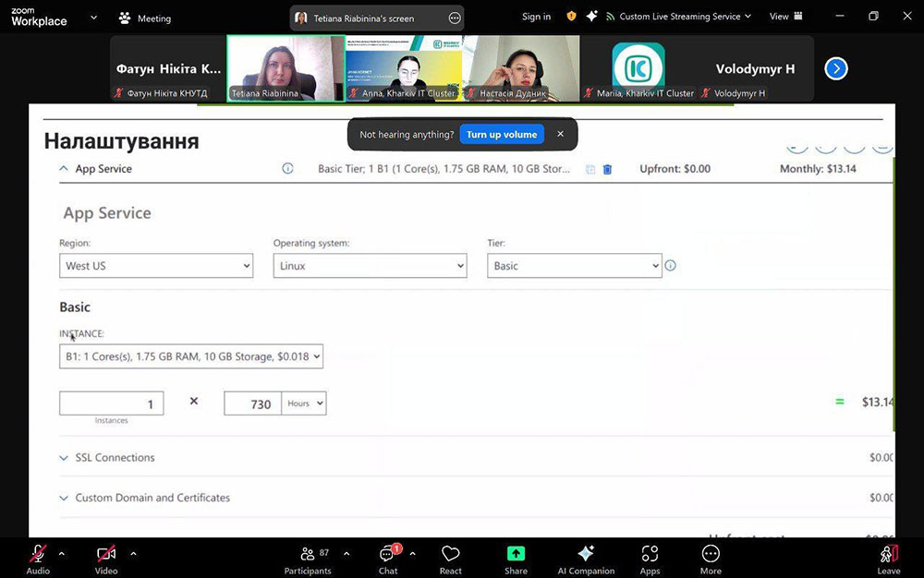Screen dimensions: 924x578
Task: Open the More options menu
Action: (711, 560)
